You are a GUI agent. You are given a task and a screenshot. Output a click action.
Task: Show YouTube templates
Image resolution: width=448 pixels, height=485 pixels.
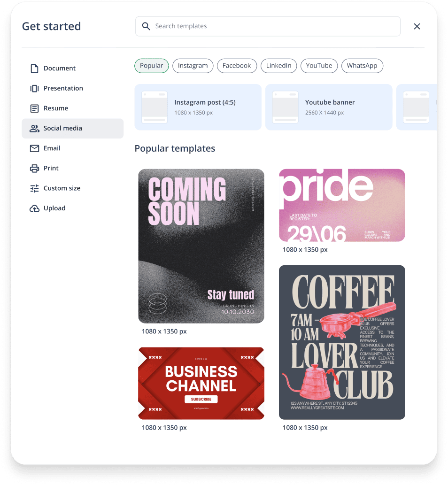[319, 66]
